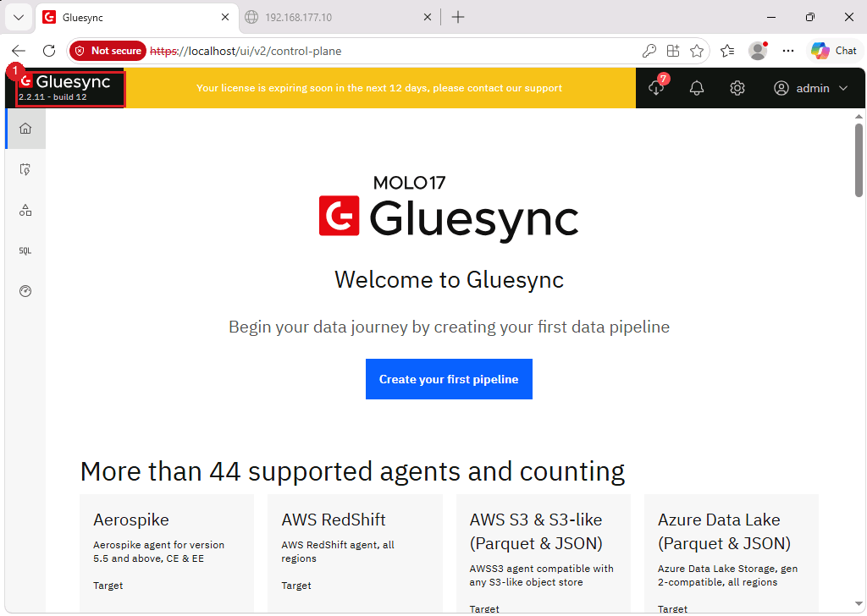Click the Welcome to Gluesync heading
The width and height of the screenshot is (867, 616).
(x=449, y=279)
